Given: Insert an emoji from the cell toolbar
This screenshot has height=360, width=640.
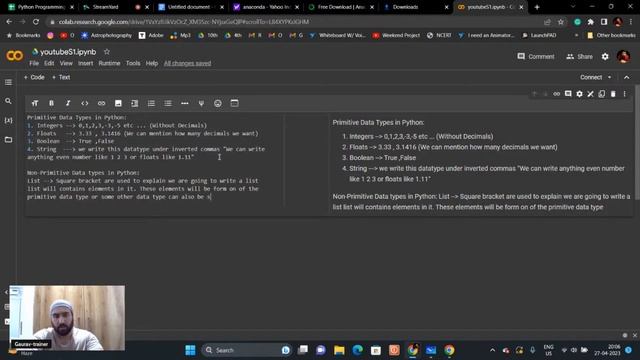Looking at the screenshot, I should click(218, 103).
